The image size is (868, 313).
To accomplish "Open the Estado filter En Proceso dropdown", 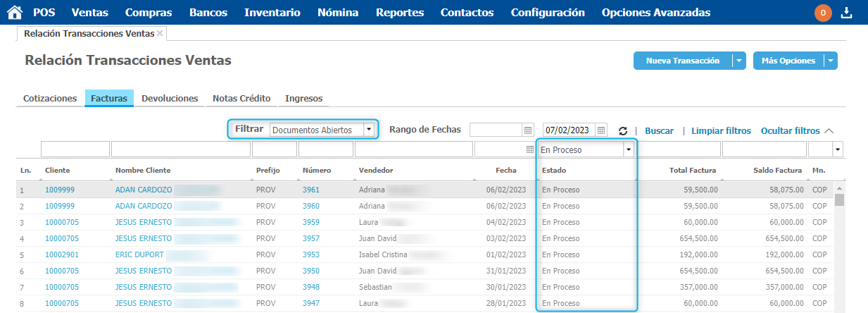I will click(627, 149).
